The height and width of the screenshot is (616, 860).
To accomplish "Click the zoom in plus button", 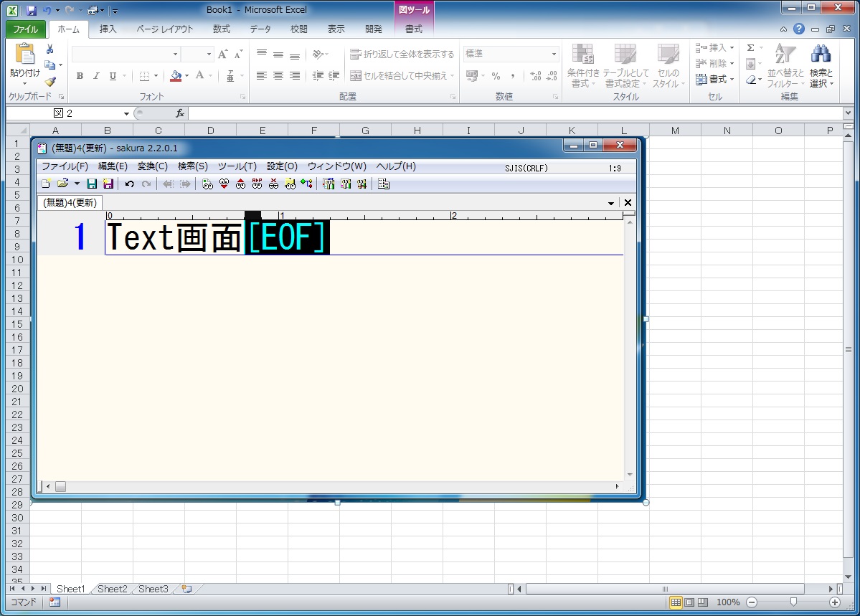I will (835, 602).
